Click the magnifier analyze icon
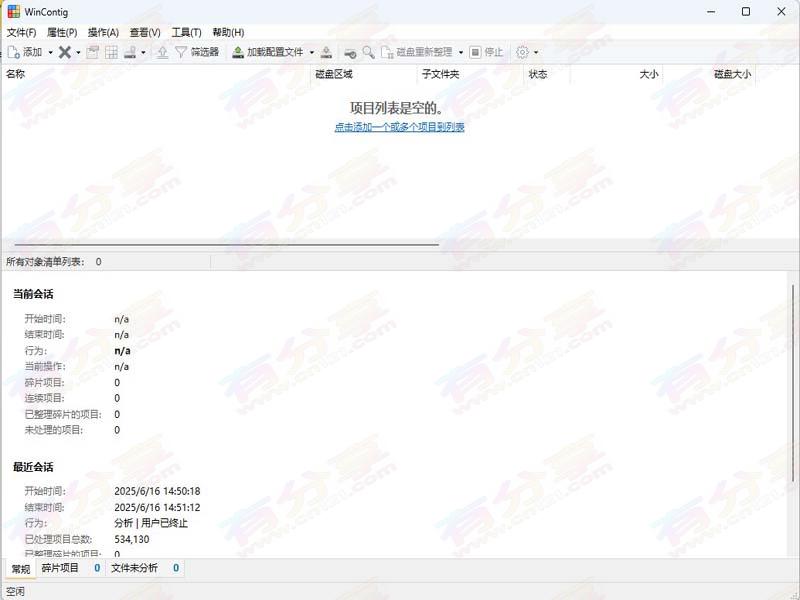Image resolution: width=800 pixels, height=600 pixels. click(369, 52)
